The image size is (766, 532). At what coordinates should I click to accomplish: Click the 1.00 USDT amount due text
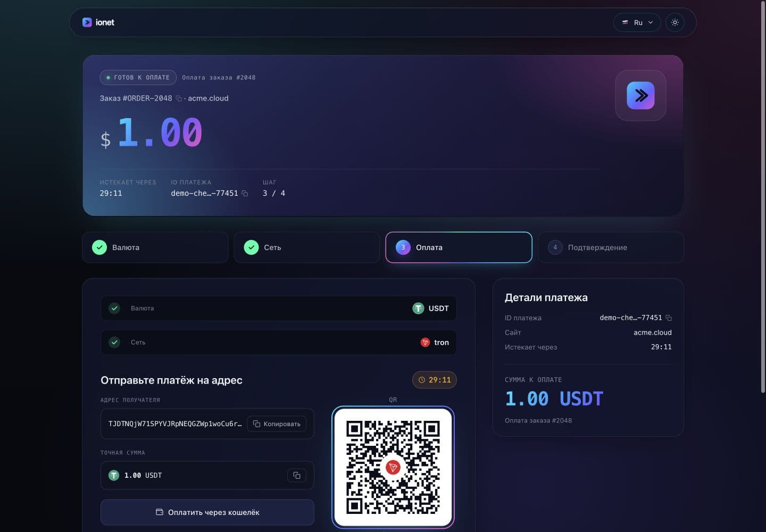click(x=554, y=398)
